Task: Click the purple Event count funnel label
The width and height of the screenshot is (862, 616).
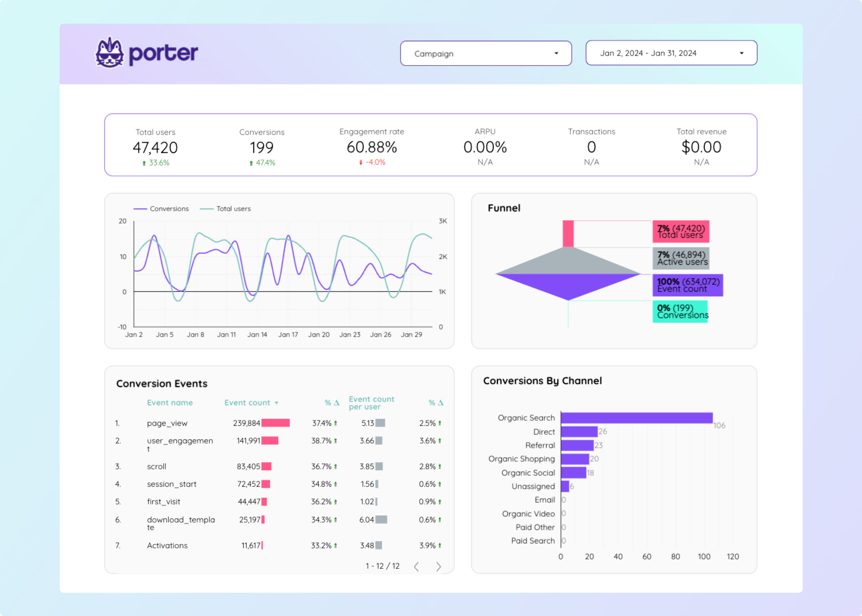Action: (687, 285)
